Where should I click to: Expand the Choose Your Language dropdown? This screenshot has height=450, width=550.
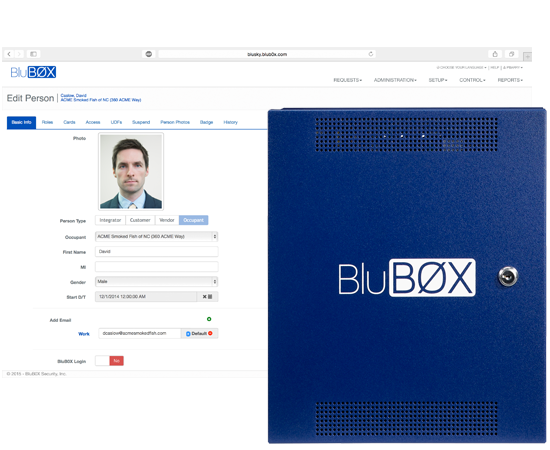pos(461,67)
